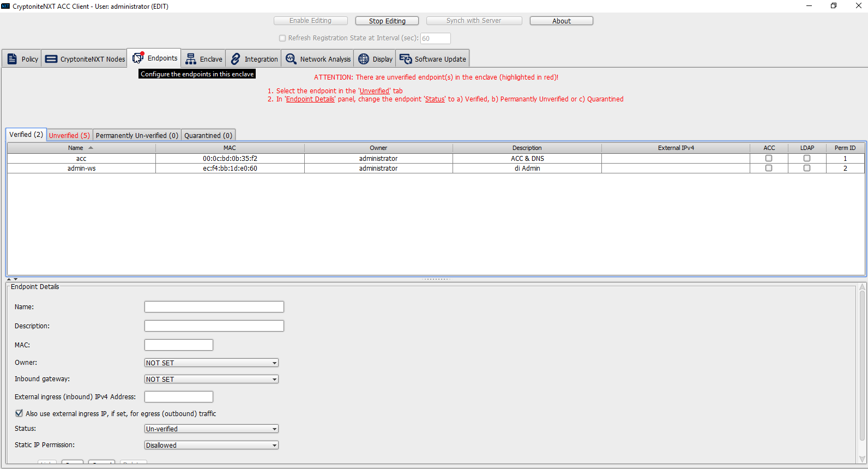Sort by the MAC column header
The image size is (868, 469).
[230, 148]
